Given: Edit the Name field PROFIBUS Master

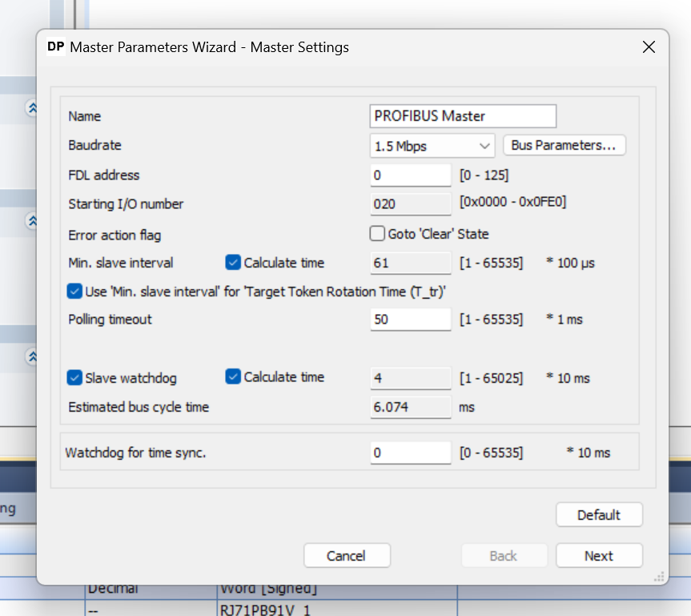Looking at the screenshot, I should [x=463, y=116].
